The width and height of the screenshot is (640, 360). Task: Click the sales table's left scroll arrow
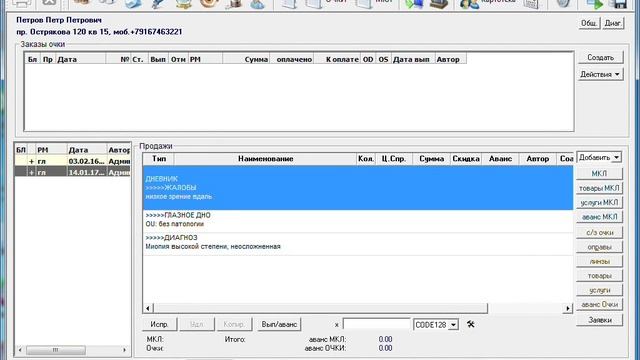coord(148,308)
